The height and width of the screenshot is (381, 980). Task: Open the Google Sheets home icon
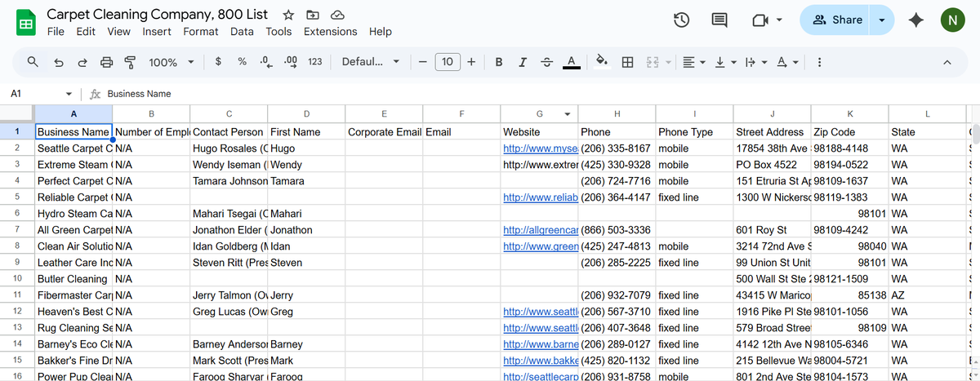[x=26, y=23]
